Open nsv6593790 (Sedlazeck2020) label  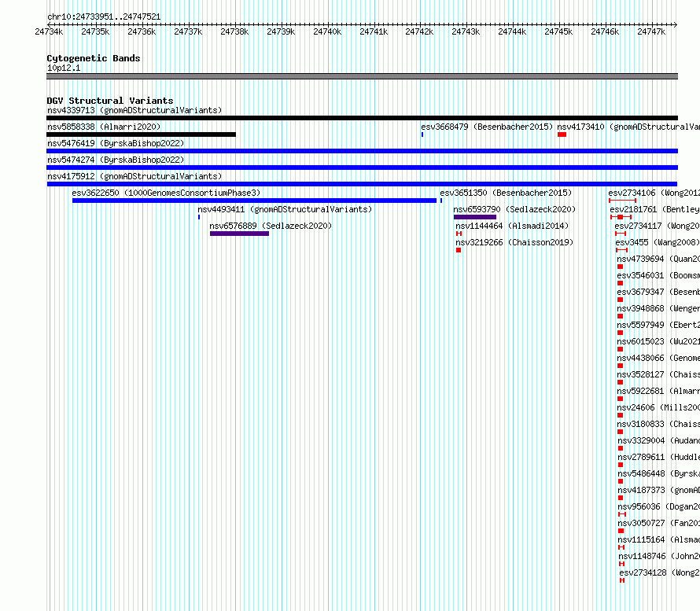514,209
